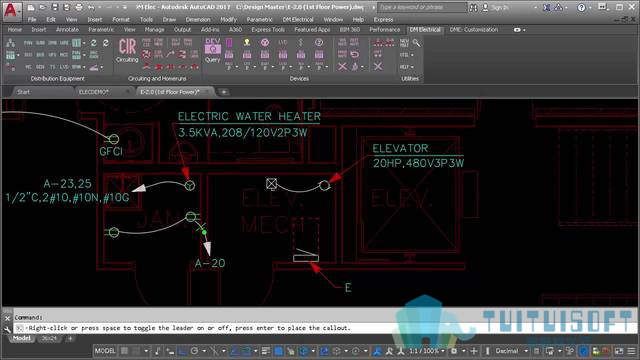
Task: Launch the CIR Circuiting tool
Action: [127, 51]
